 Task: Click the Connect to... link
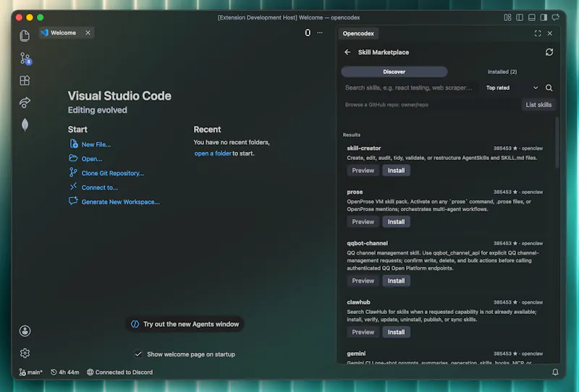(x=100, y=187)
